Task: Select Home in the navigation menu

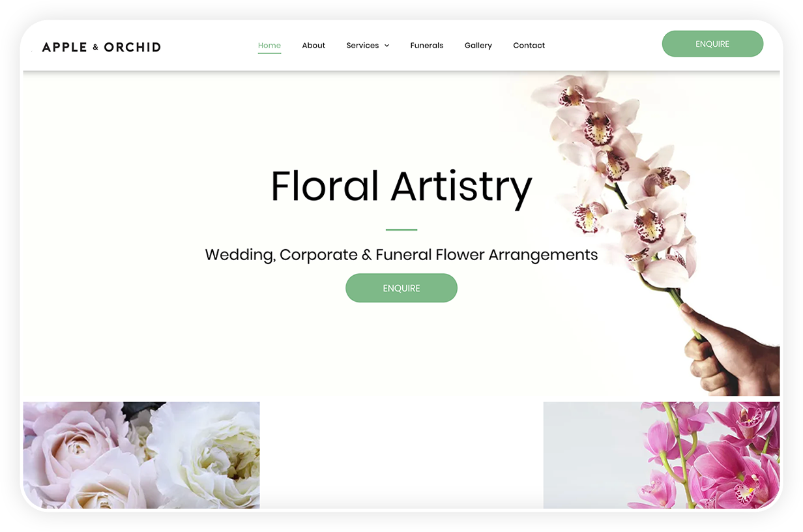Action: (269, 45)
